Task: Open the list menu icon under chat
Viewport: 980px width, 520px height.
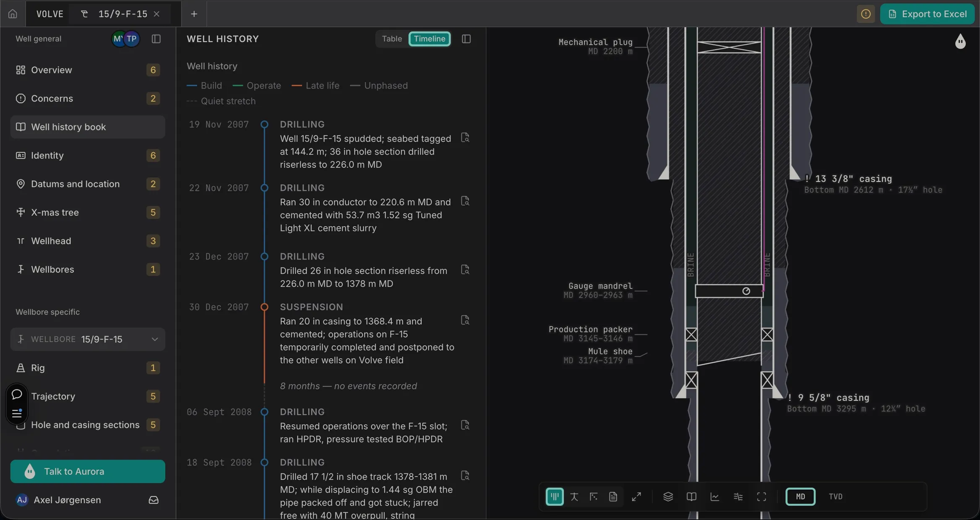Action: [x=17, y=413]
